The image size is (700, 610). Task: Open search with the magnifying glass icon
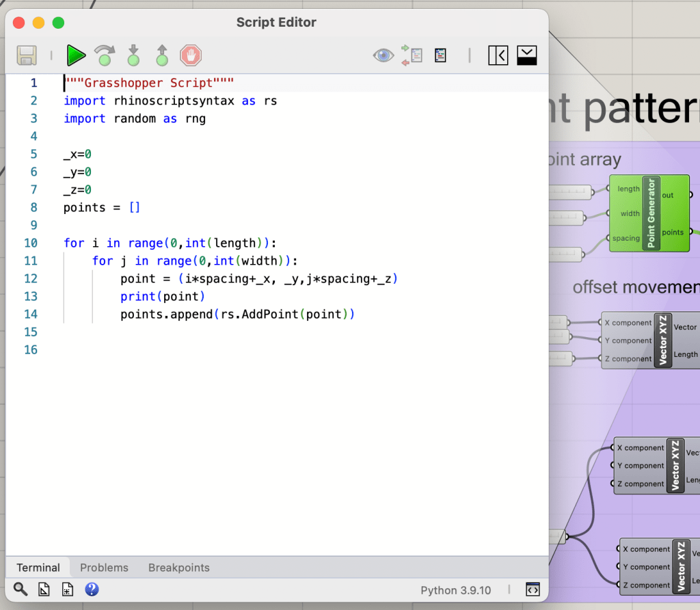[x=21, y=589]
